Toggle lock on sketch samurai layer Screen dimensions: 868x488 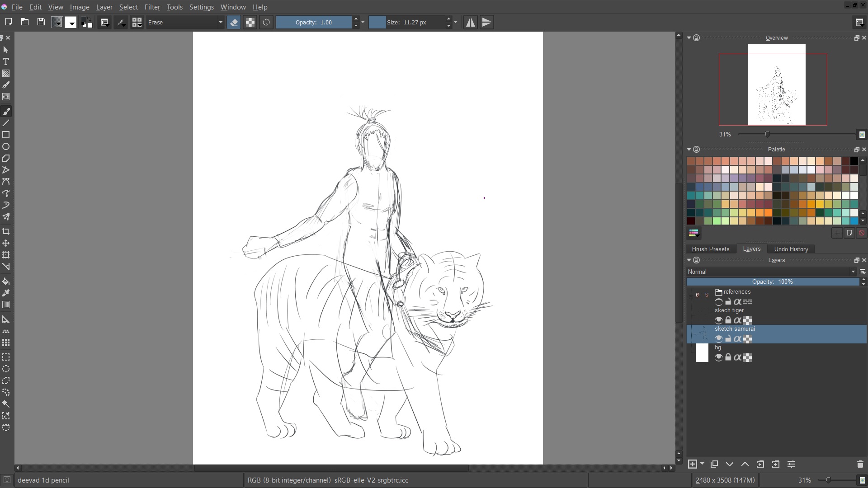[728, 339]
